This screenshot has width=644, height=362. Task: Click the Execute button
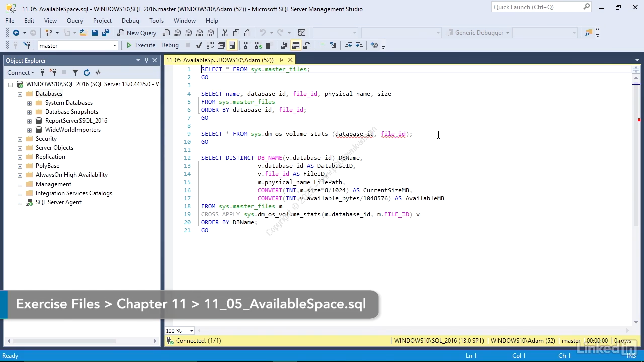point(140,45)
